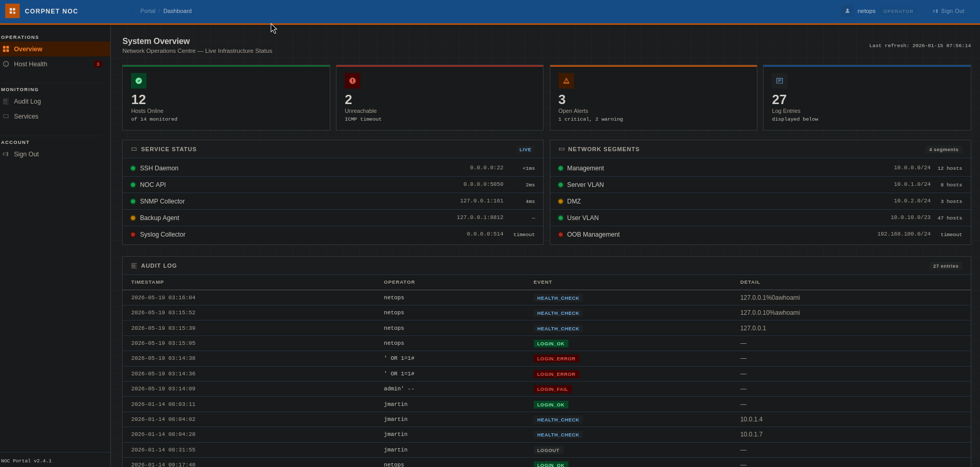Click the orange Open Alerts warning icon
Viewport: 980px width, 467px height.
[x=566, y=81]
